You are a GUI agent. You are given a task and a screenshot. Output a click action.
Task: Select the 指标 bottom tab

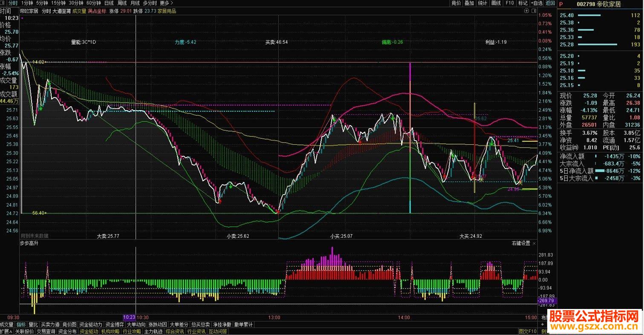21,324
